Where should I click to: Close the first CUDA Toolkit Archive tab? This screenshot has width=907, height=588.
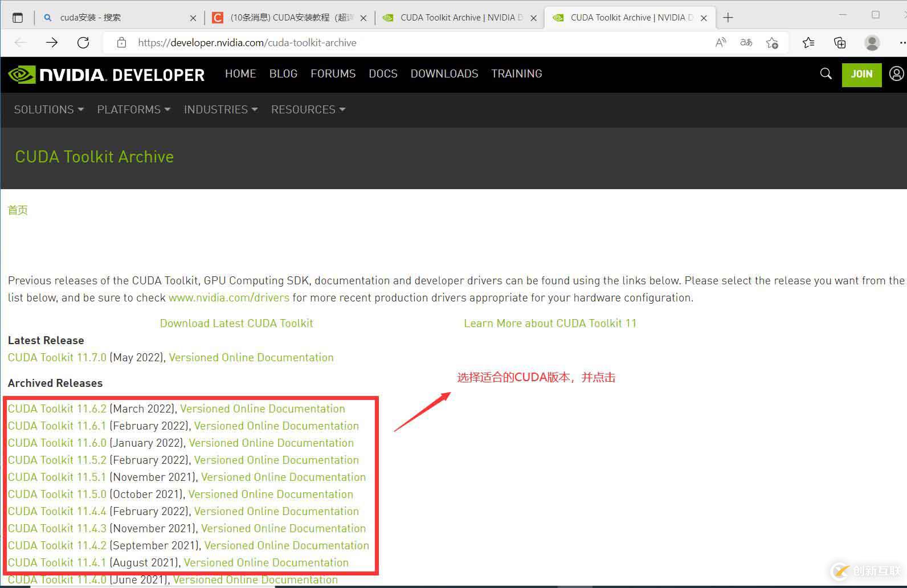[533, 18]
